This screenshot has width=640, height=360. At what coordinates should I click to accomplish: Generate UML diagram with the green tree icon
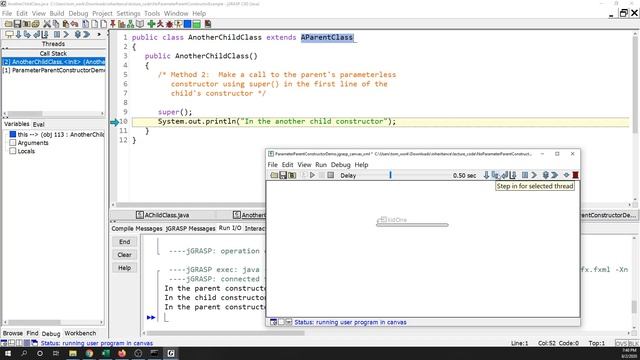[130, 24]
